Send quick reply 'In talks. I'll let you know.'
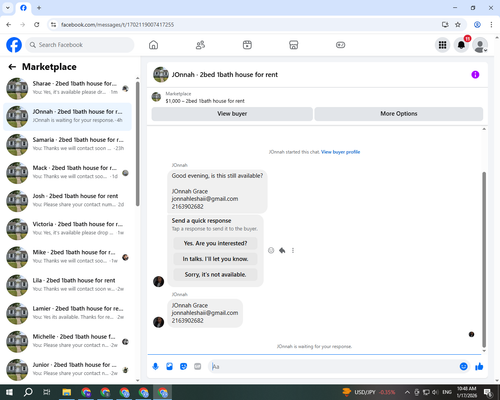Image resolution: width=500 pixels, height=400 pixels. click(x=215, y=259)
